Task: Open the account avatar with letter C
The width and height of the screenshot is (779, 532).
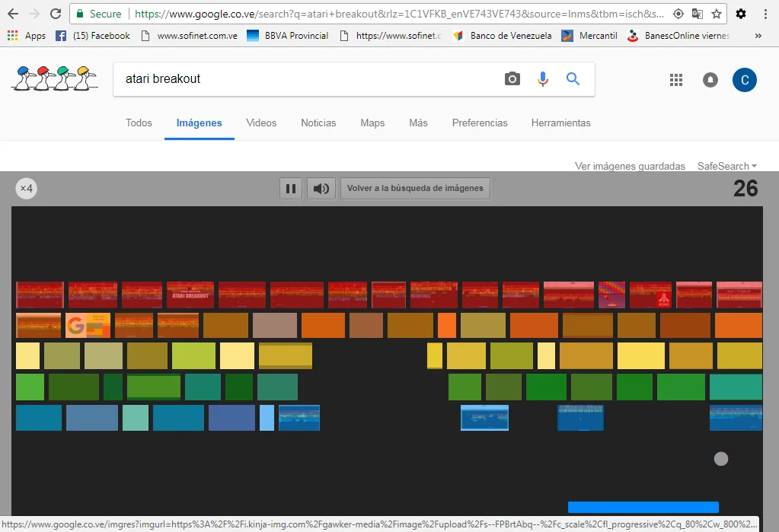Action: tap(745, 80)
